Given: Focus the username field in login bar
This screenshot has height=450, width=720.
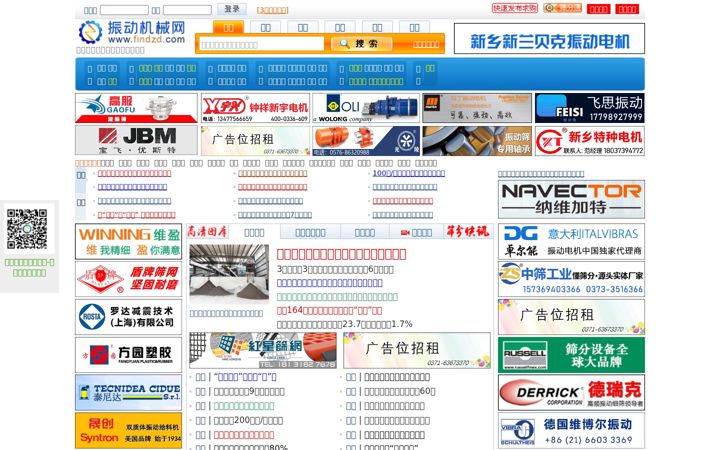Looking at the screenshot, I should point(124,10).
